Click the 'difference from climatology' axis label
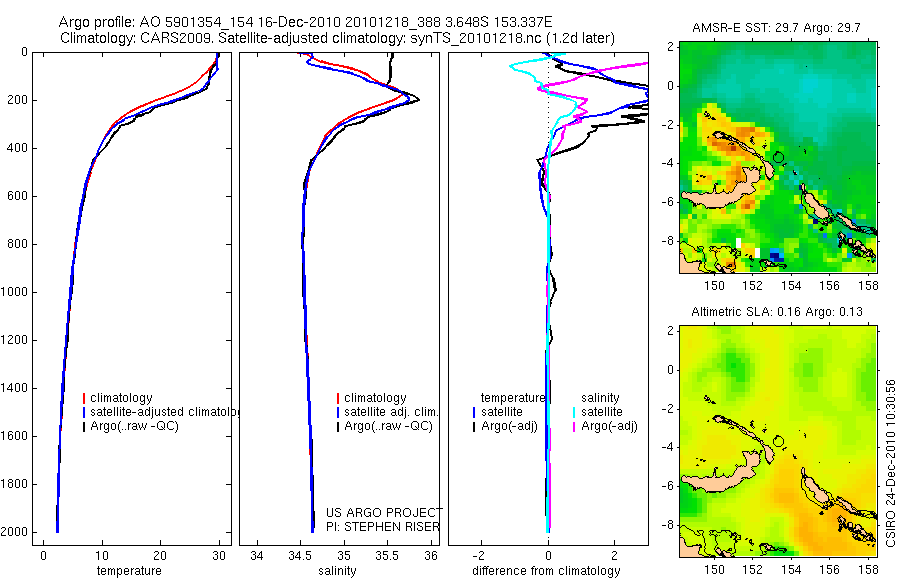Image resolution: width=900 pixels, height=580 pixels. point(546,571)
